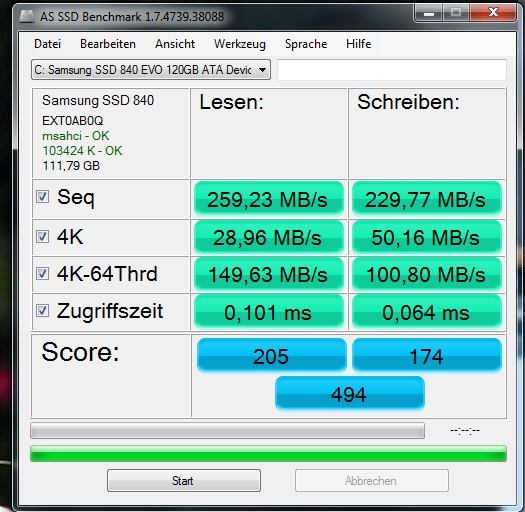Open the Sprache menu

click(x=306, y=44)
